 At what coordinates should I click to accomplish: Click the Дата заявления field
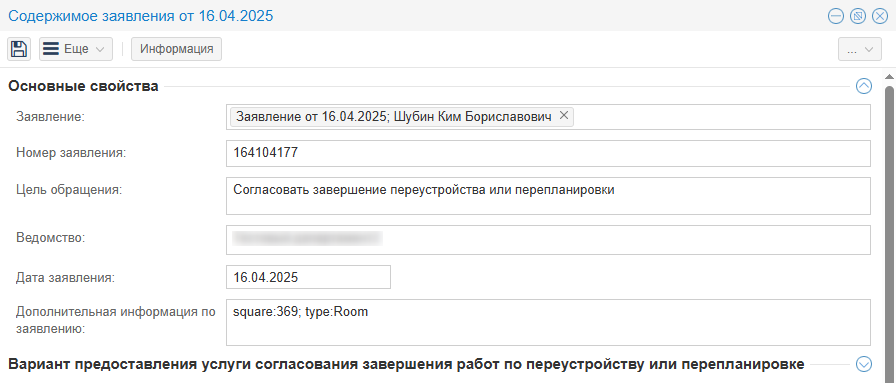coord(309,277)
